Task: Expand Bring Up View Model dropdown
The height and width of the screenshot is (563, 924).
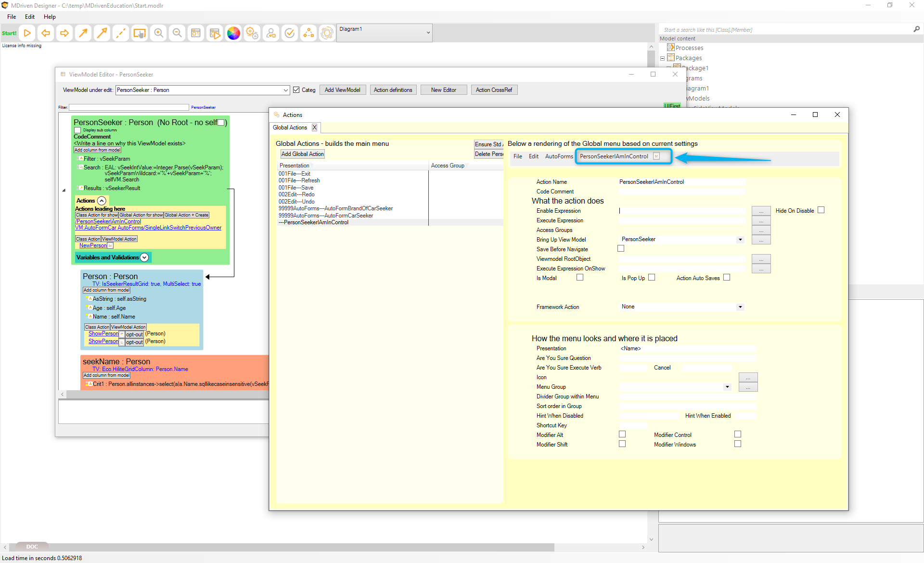Action: coord(740,240)
